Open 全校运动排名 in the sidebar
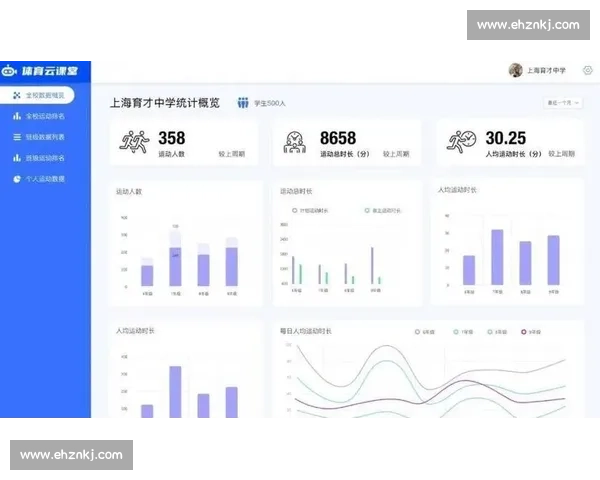 click(x=45, y=116)
